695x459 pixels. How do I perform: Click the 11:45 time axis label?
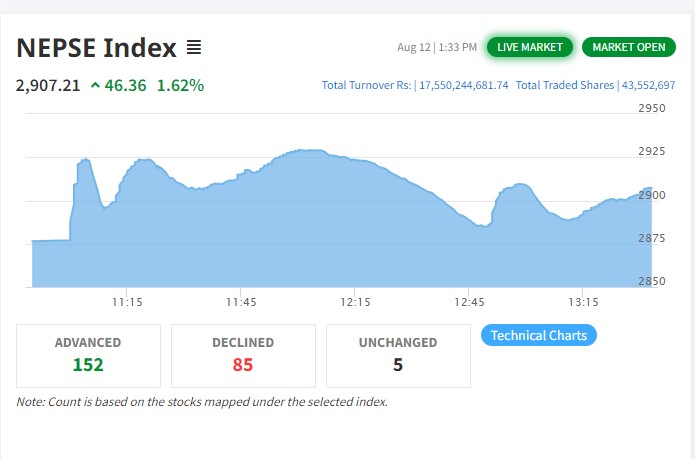[x=241, y=302]
